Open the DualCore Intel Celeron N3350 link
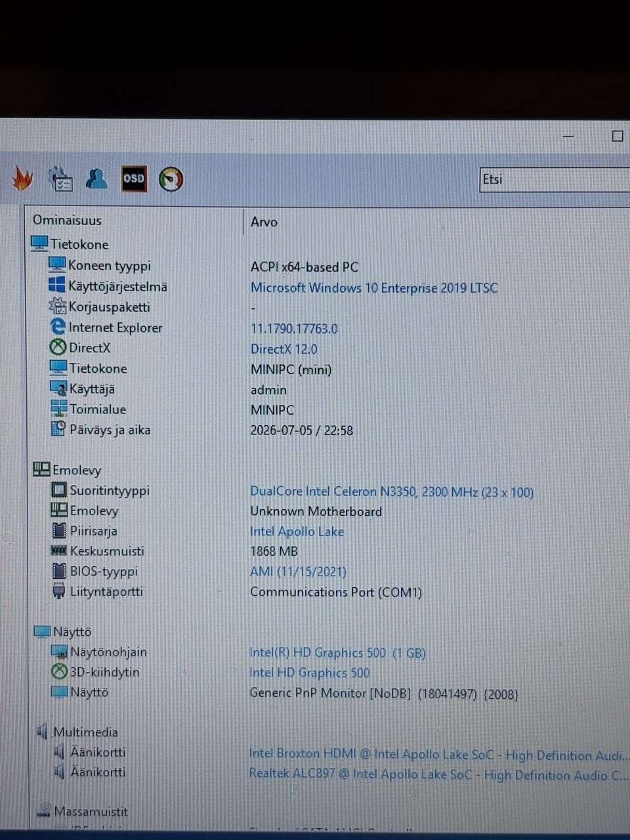This screenshot has width=630, height=840. (x=392, y=492)
